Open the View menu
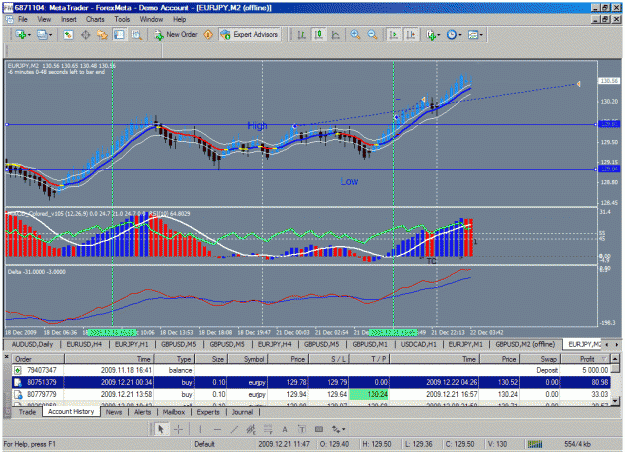 point(44,19)
